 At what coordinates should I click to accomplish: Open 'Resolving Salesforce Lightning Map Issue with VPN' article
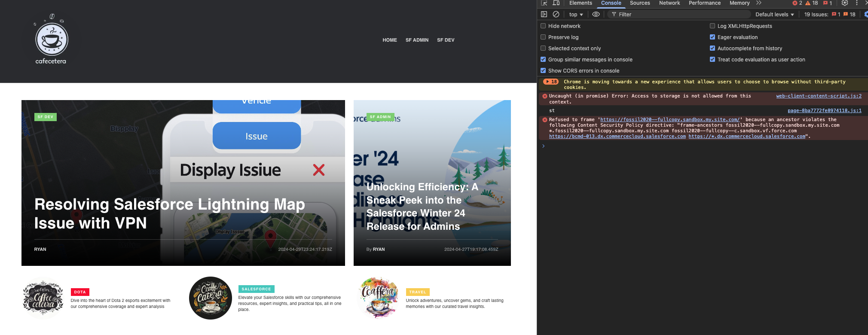point(170,213)
